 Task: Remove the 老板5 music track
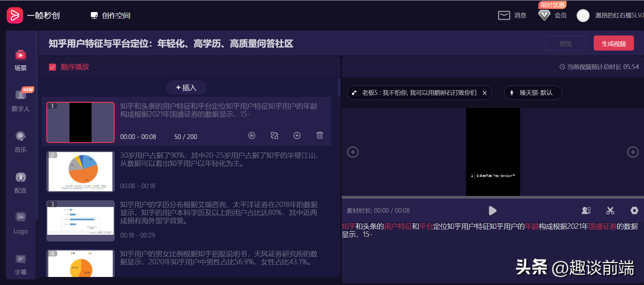click(x=484, y=93)
